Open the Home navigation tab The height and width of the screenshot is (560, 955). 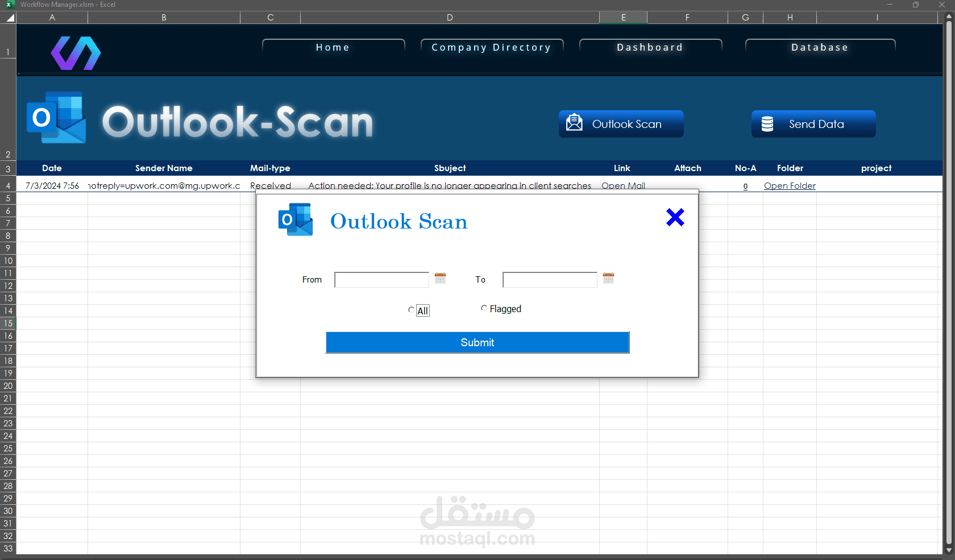[333, 47]
